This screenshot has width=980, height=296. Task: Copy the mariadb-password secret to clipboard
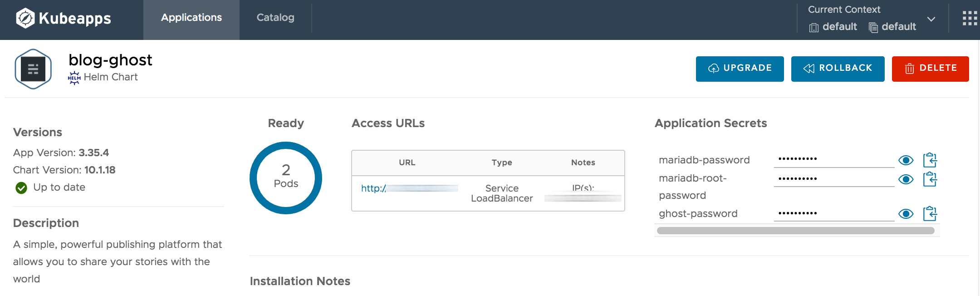tap(930, 160)
